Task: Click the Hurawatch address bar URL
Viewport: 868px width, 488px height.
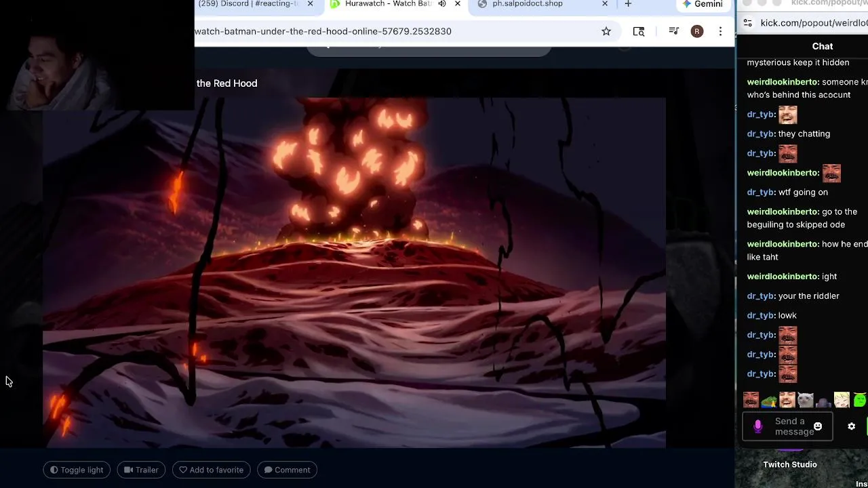Action: [x=323, y=31]
